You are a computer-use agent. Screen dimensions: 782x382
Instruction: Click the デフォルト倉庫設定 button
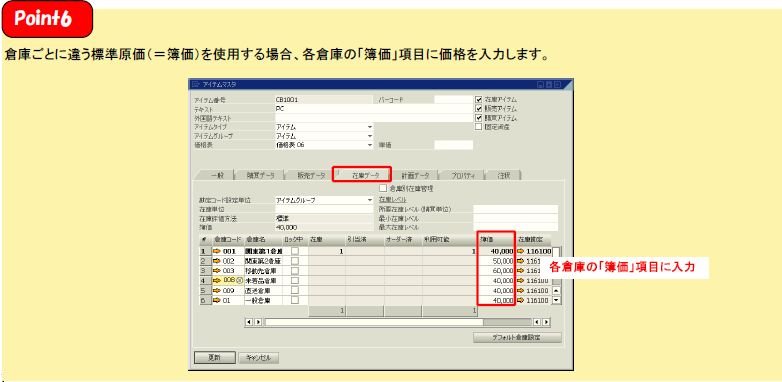(517, 338)
